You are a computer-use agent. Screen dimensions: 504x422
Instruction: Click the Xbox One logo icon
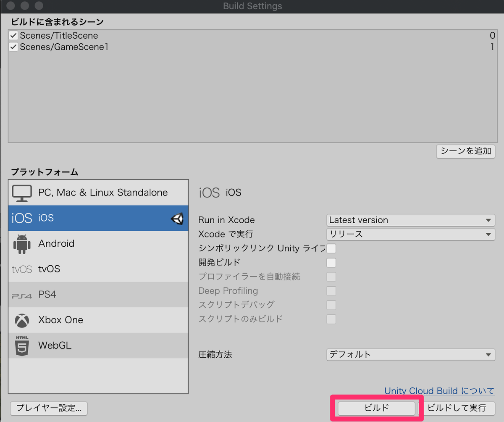tap(22, 320)
